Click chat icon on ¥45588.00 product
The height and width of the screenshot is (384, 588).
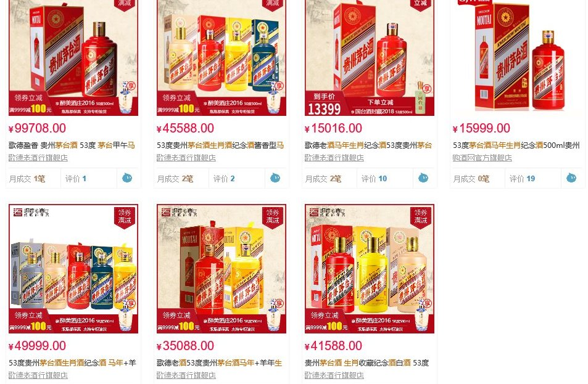click(275, 178)
